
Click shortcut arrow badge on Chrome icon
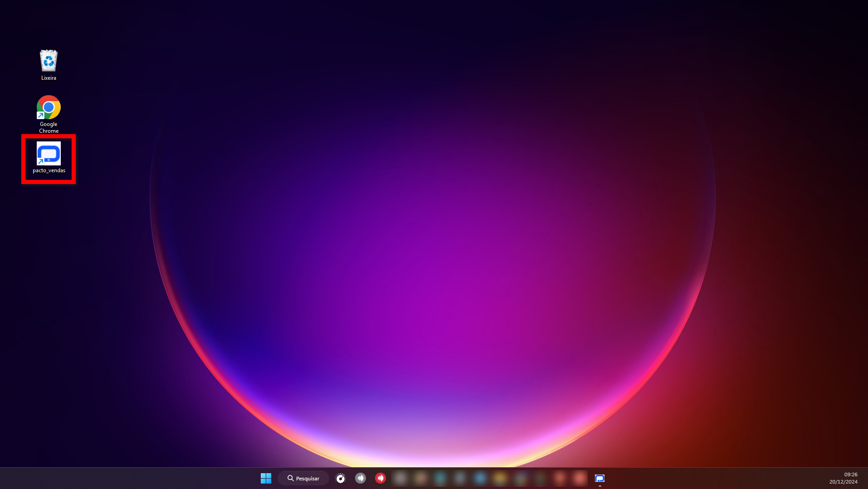coord(40,116)
